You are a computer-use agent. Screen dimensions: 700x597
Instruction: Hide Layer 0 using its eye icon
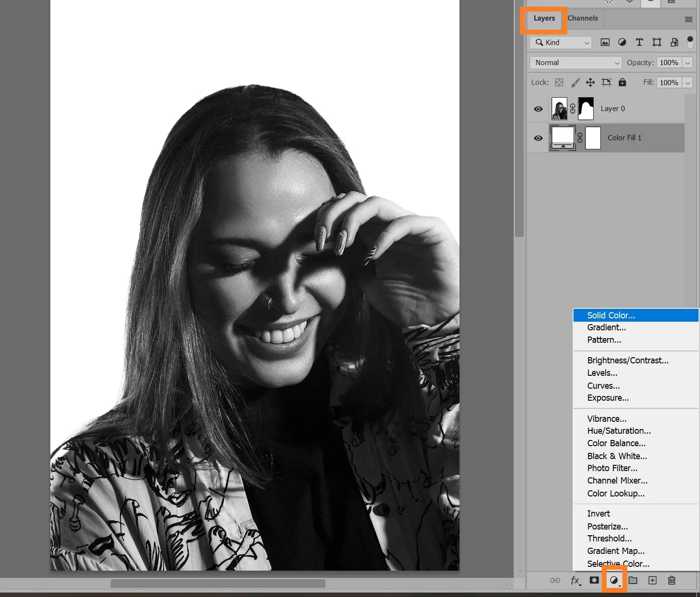539,109
